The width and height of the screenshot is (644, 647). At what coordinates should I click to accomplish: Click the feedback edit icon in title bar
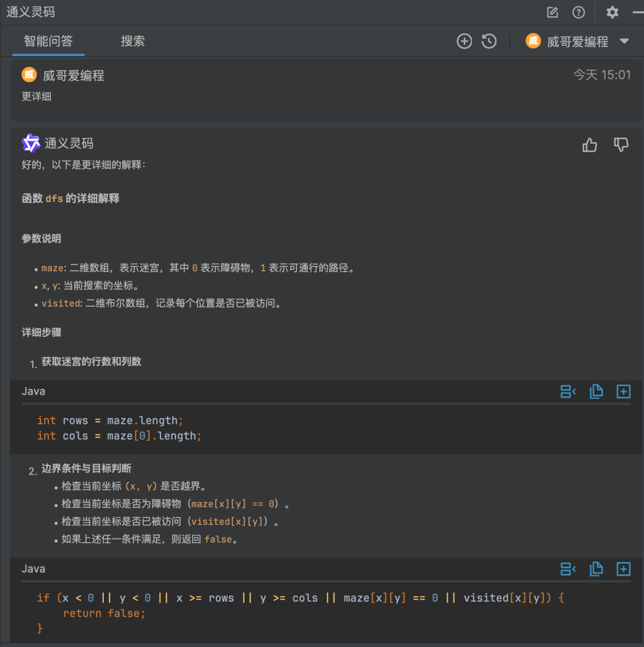pyautogui.click(x=553, y=13)
